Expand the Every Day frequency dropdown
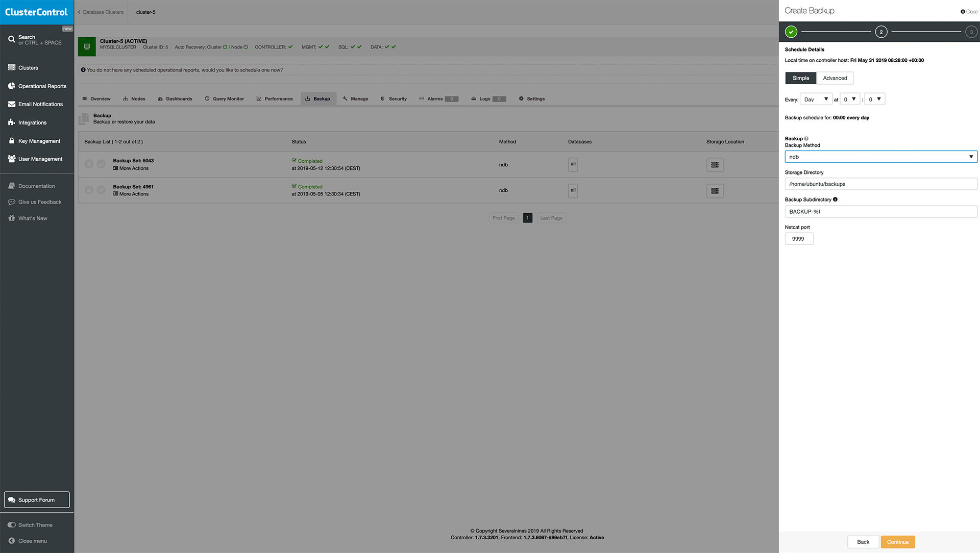 (x=816, y=99)
